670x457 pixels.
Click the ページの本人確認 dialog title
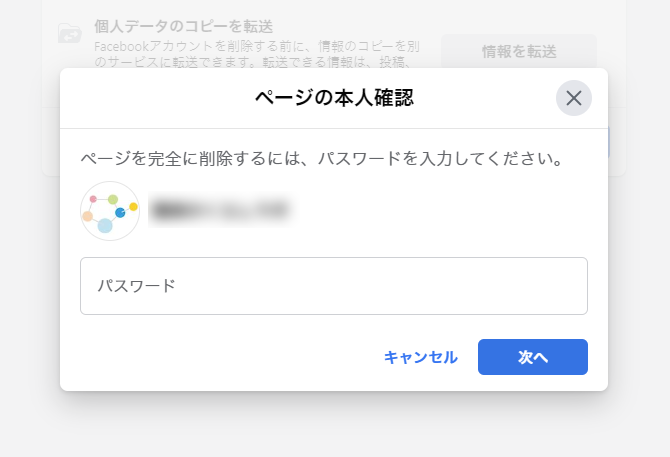(x=334, y=98)
